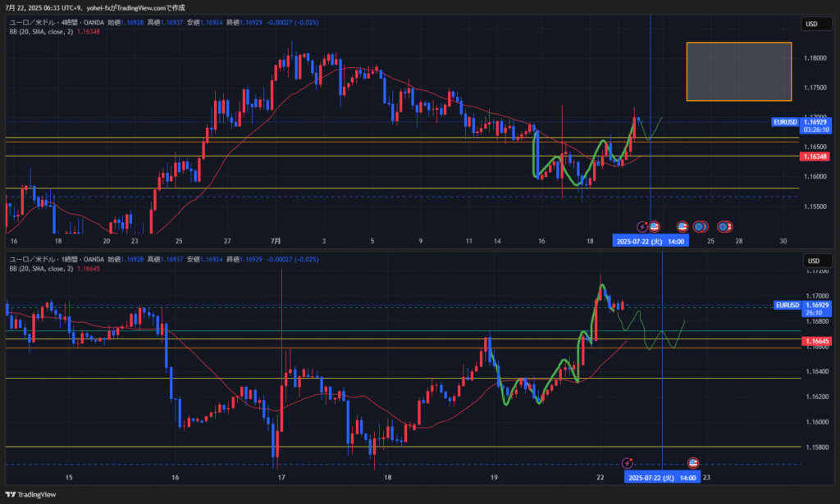Click the 1.15500 price scale label

(815, 207)
